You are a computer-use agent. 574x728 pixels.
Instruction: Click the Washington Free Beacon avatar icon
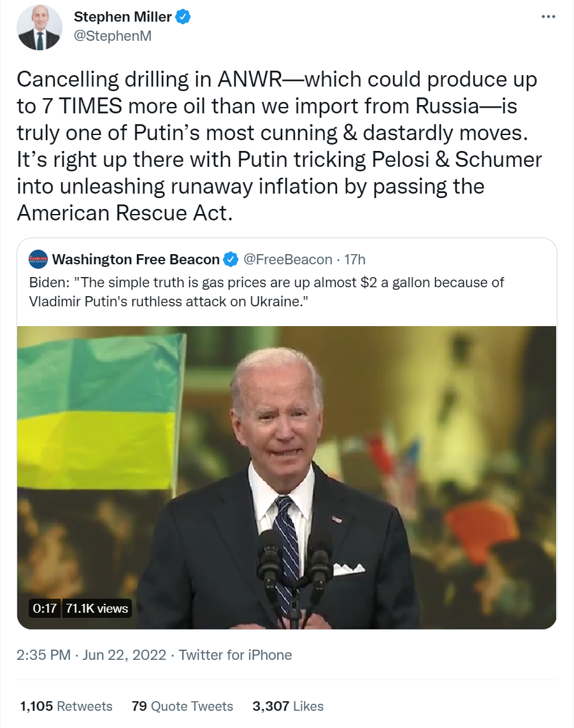[x=39, y=259]
